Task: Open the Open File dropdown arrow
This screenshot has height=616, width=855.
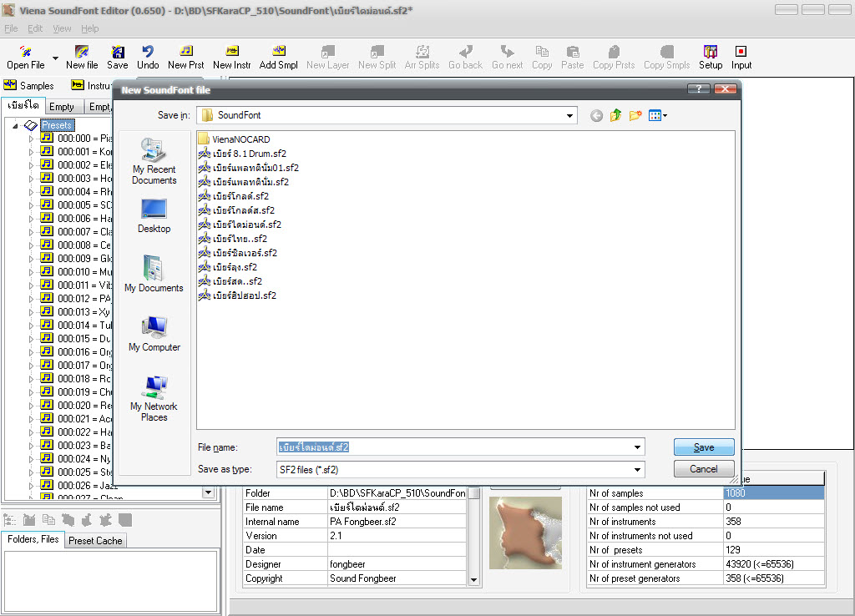Action: coord(55,58)
